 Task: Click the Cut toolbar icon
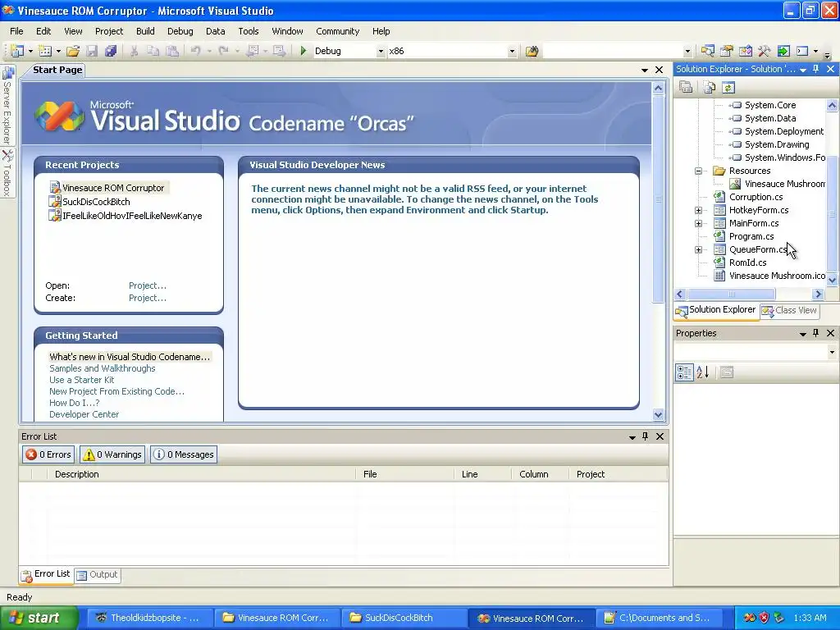click(x=134, y=51)
